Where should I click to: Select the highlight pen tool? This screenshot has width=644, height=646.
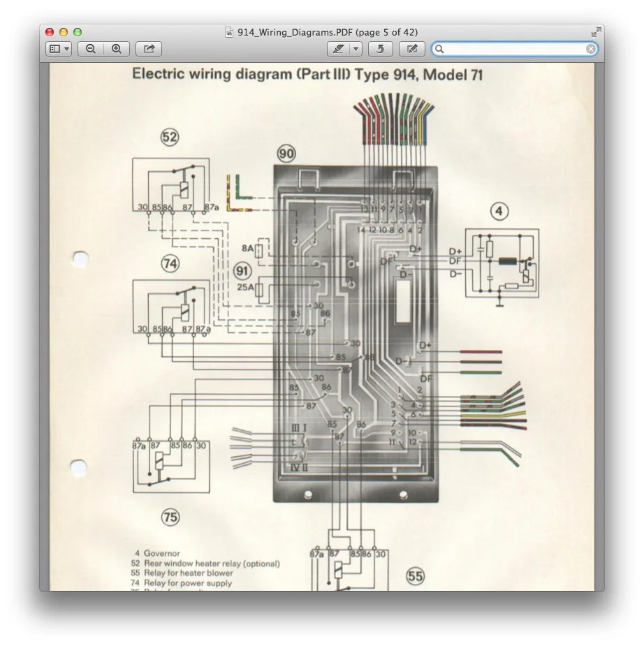(x=338, y=49)
